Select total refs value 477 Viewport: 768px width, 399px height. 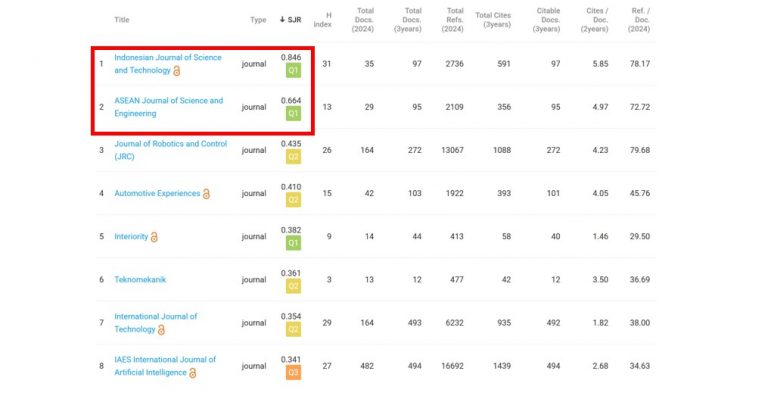pyautogui.click(x=457, y=280)
